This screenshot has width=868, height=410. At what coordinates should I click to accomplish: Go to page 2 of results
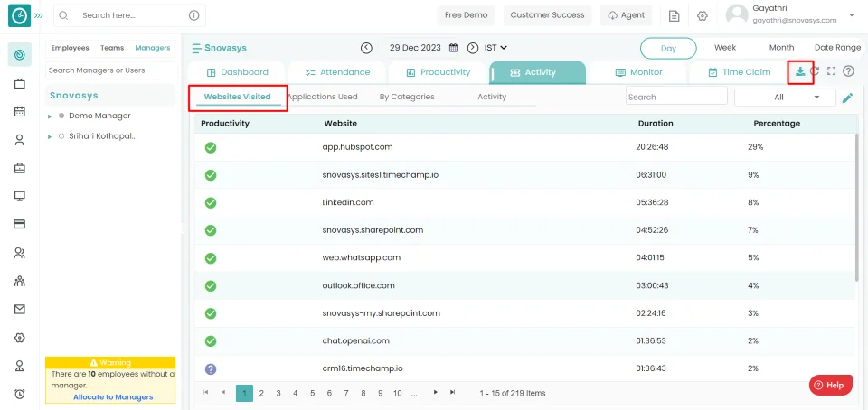261,394
